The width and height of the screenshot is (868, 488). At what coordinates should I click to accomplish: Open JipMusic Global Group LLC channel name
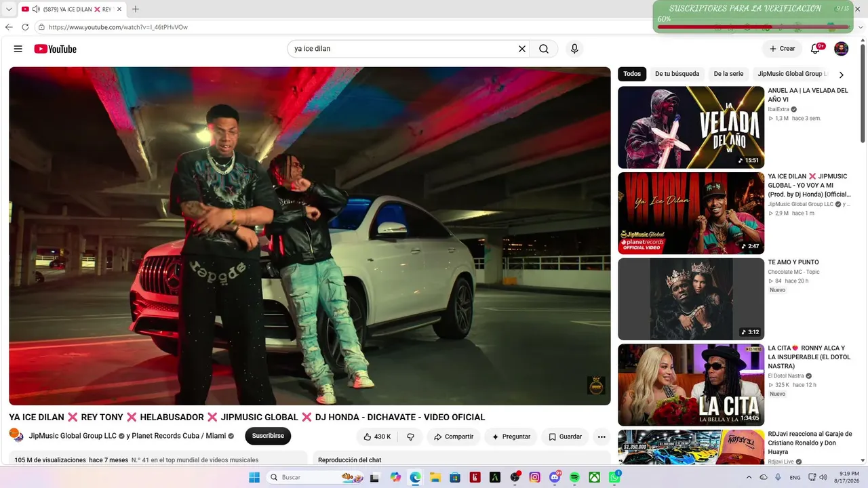coord(73,436)
